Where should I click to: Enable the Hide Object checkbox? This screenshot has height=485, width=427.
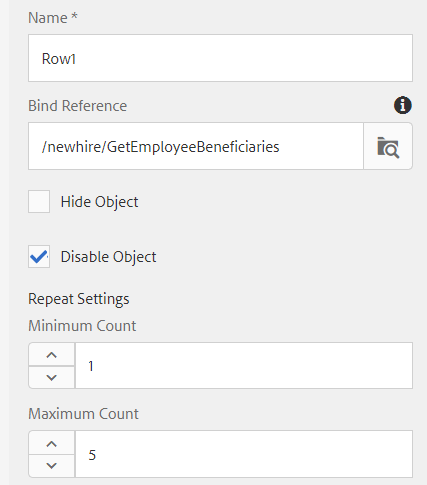(39, 201)
